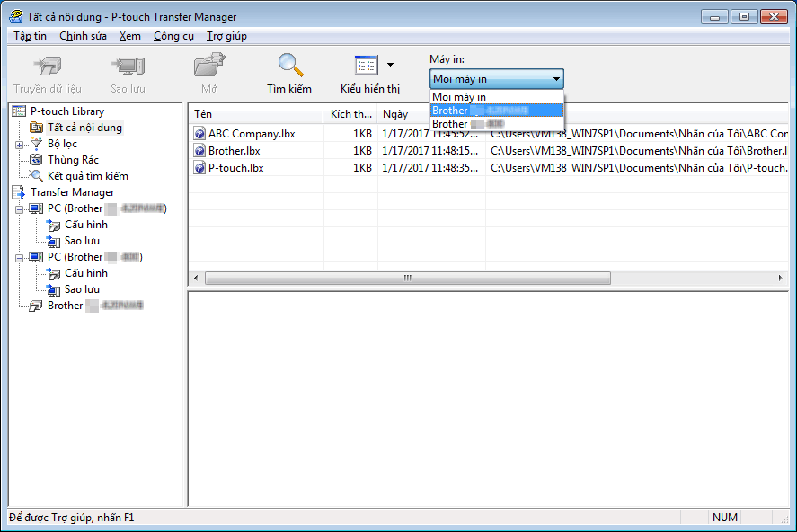Select the P-touch.lbx file row

pyautogui.click(x=235, y=167)
